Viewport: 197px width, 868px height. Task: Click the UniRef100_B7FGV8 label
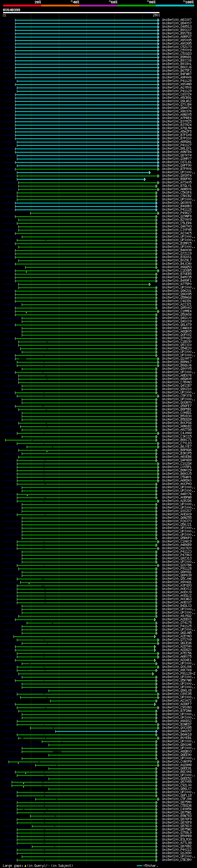tap(177, 135)
